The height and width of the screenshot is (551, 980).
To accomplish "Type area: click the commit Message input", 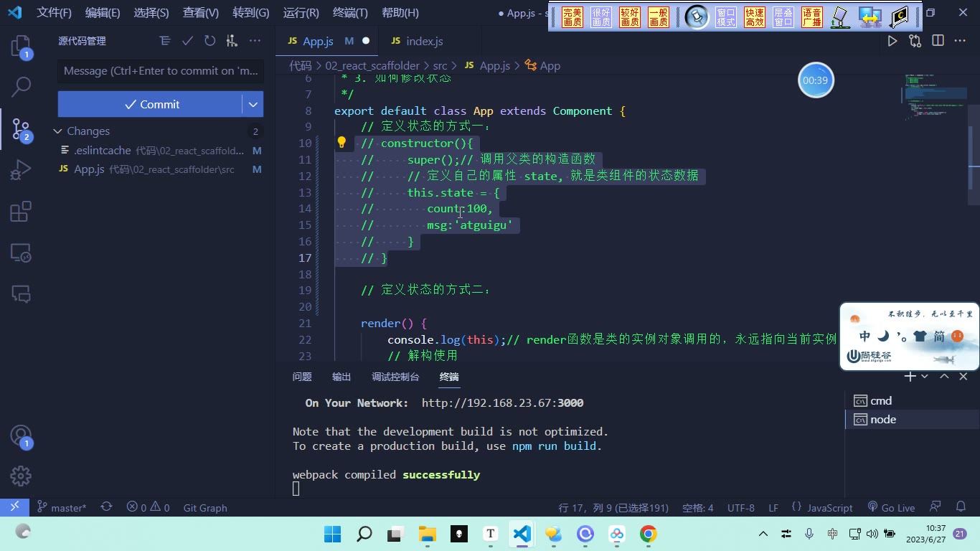I will coord(161,71).
